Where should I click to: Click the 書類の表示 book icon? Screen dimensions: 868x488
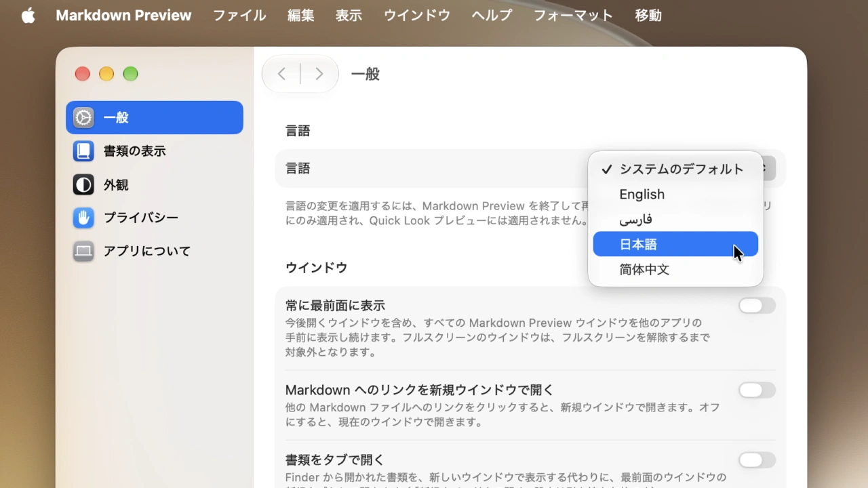(83, 150)
